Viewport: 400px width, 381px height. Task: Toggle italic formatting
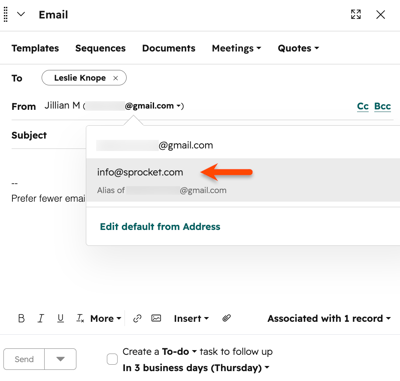click(41, 318)
